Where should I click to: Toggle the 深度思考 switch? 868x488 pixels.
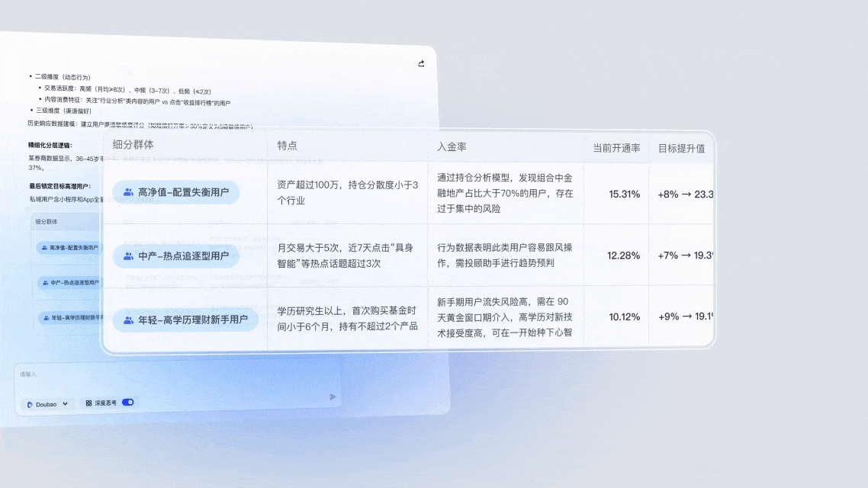(x=128, y=403)
